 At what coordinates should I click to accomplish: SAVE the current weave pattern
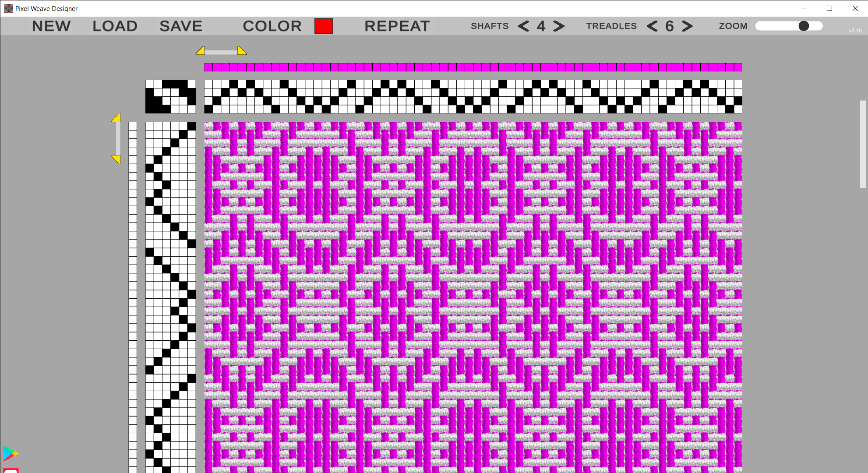pos(181,26)
